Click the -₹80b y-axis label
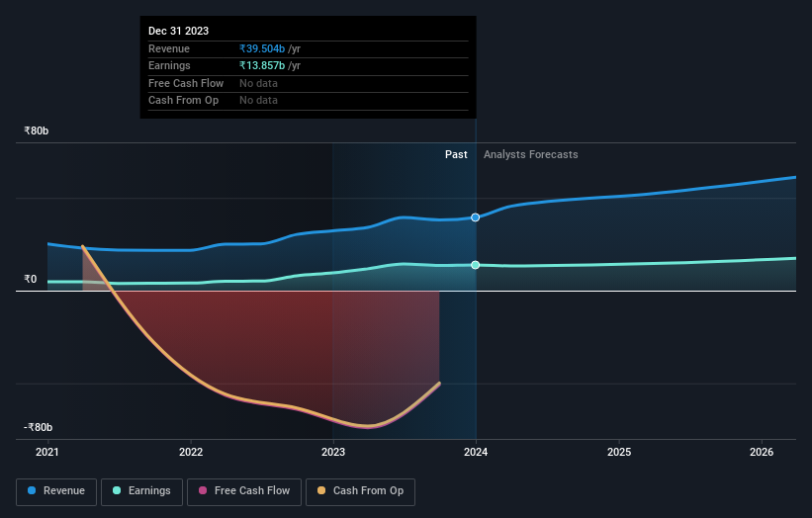Screen dimensions: 812x518 tap(38, 427)
